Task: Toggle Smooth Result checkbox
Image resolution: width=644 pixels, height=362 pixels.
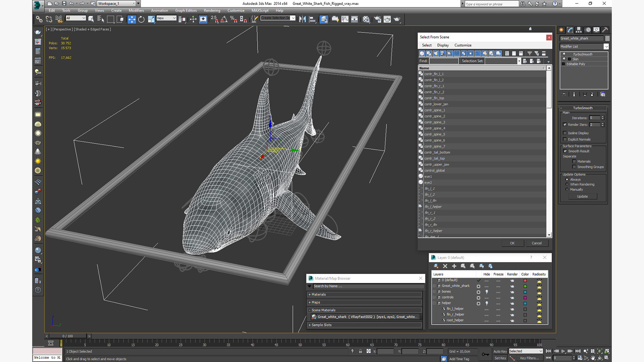Action: pyautogui.click(x=565, y=151)
